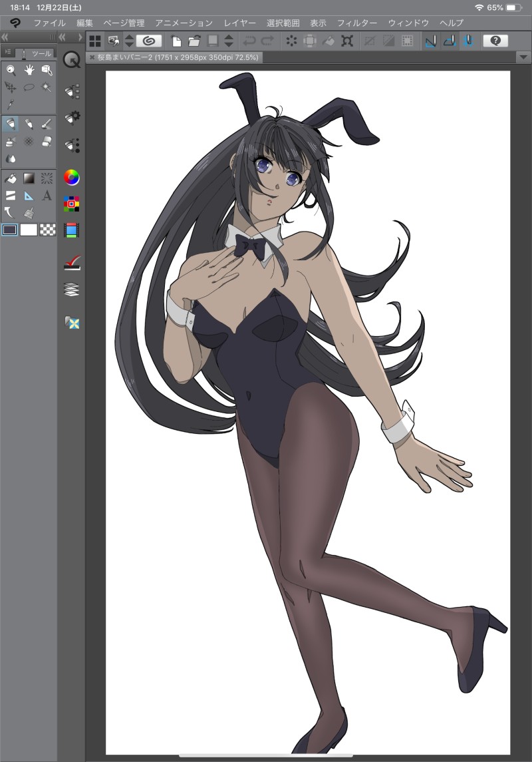
Task: Open the Color Set palette
Action: click(x=71, y=204)
